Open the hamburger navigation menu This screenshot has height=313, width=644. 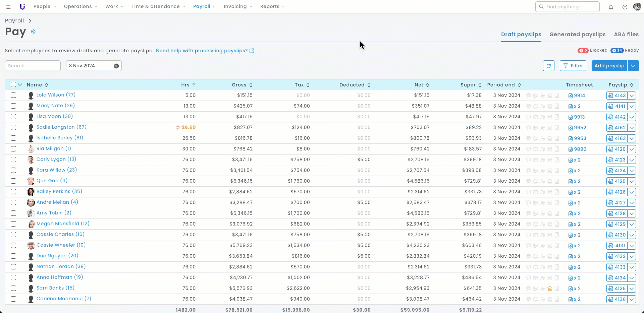click(8, 7)
